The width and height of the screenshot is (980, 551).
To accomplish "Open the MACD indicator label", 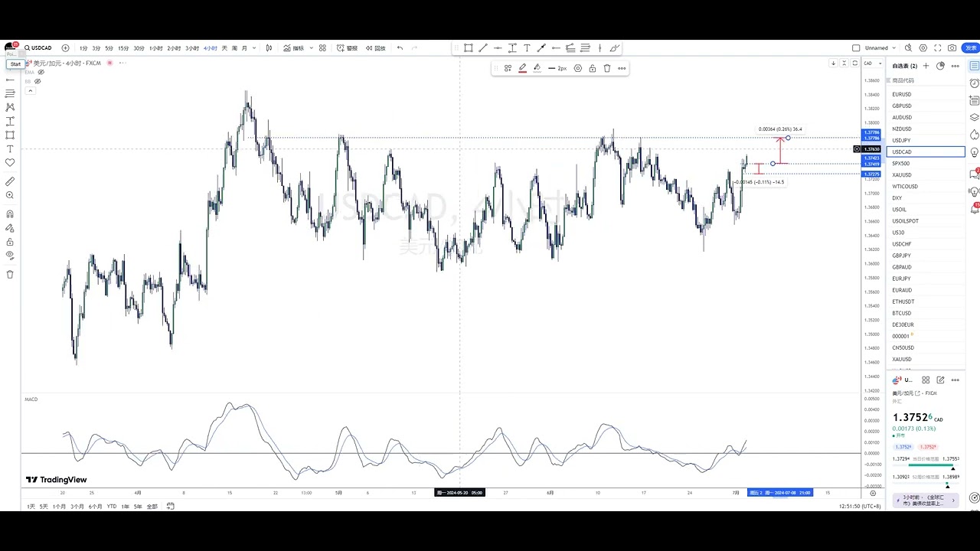I will [31, 399].
